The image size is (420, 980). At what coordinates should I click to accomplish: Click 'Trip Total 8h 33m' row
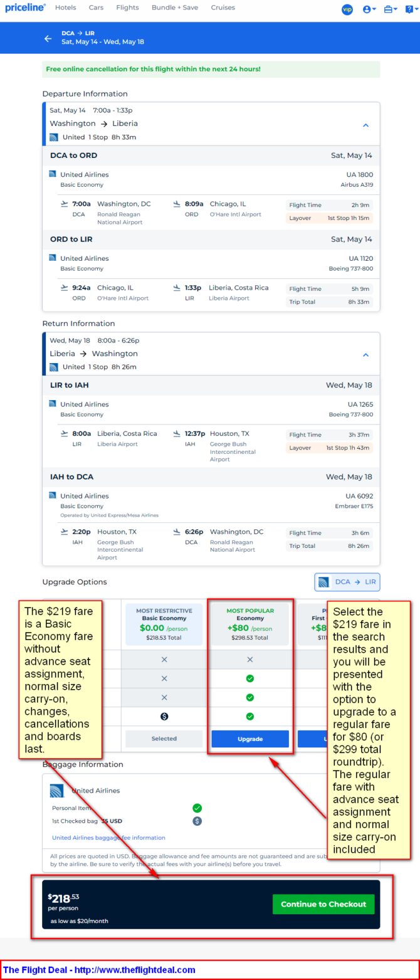tap(329, 302)
